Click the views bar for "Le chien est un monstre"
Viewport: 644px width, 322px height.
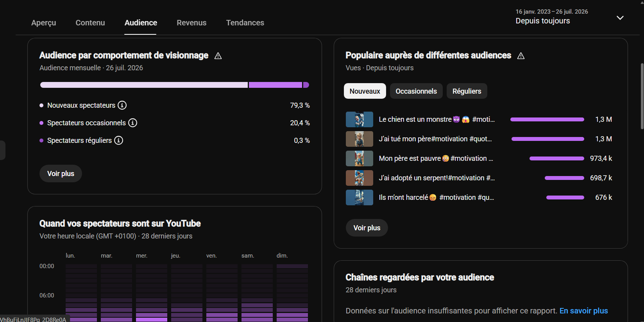point(547,119)
